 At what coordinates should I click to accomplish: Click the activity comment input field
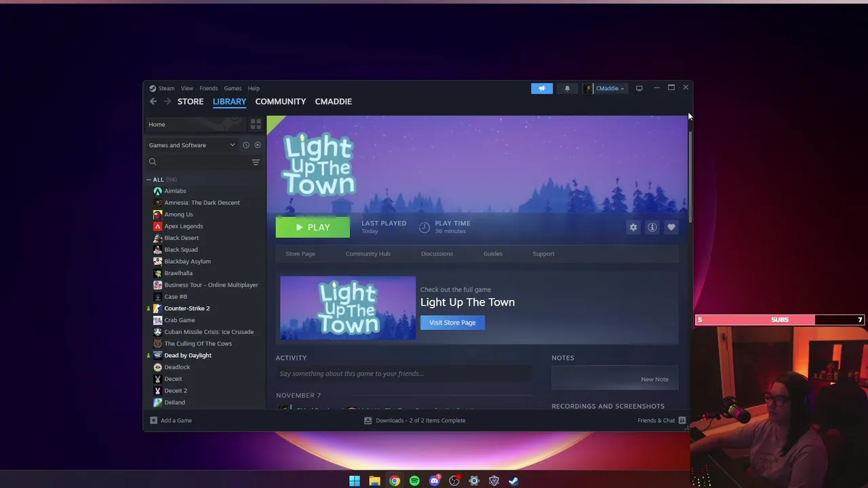403,373
